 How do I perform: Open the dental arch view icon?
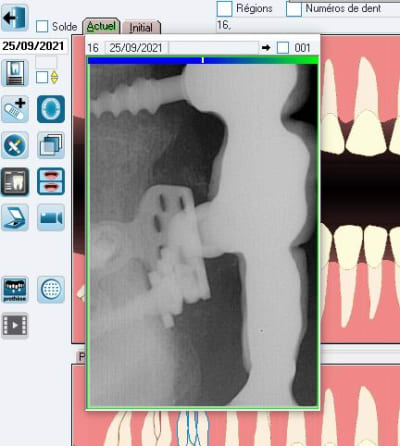coord(51,109)
